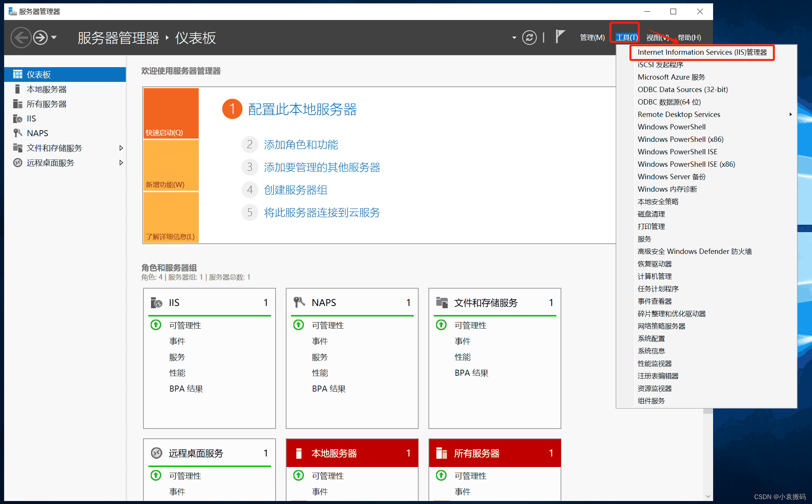Click 创建服务器组 link

coord(296,190)
